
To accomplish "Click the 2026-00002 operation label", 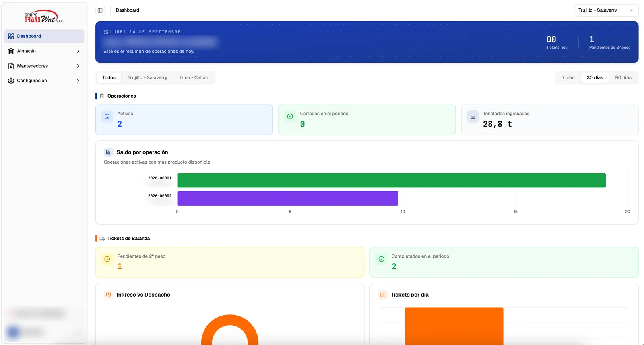I will coord(159,196).
